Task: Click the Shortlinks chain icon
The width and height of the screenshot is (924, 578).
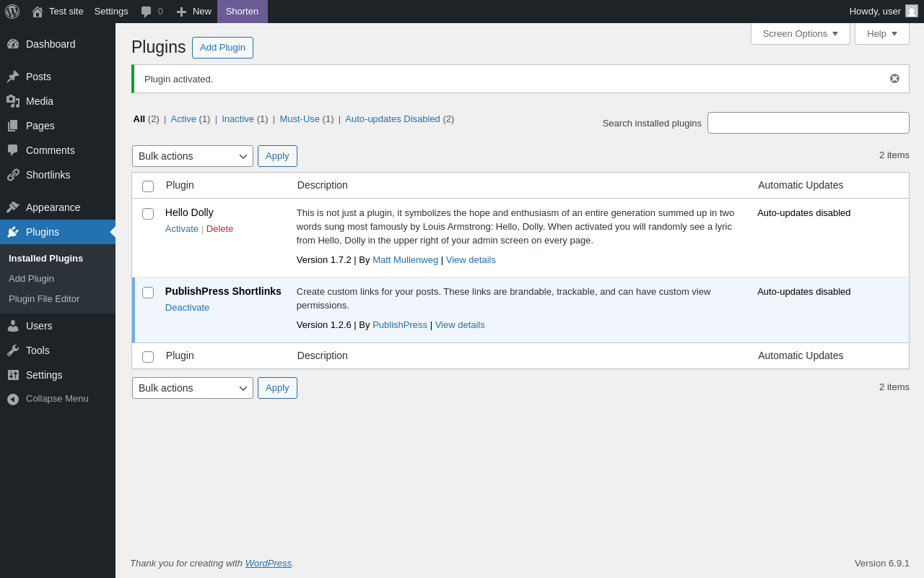Action: (13, 175)
